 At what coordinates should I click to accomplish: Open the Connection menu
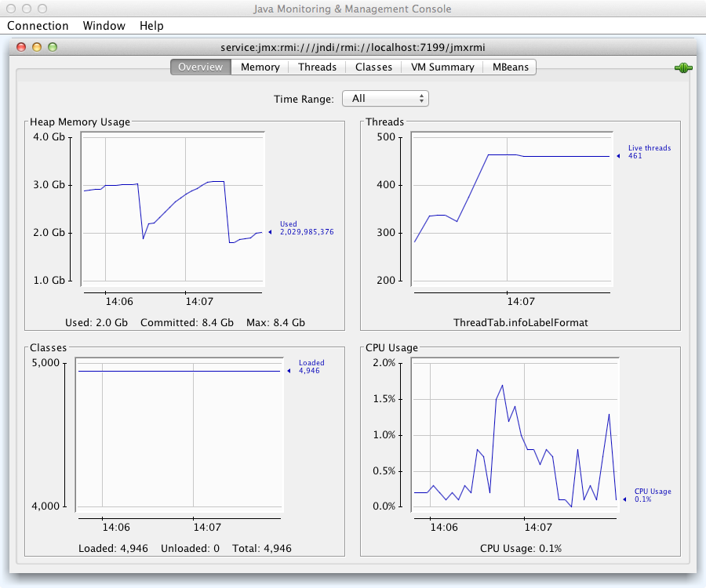(38, 26)
